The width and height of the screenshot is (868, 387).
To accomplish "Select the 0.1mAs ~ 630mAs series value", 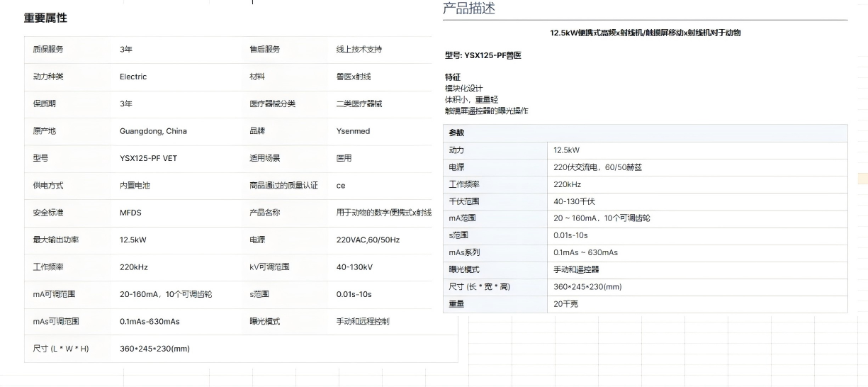I will pyautogui.click(x=585, y=252).
